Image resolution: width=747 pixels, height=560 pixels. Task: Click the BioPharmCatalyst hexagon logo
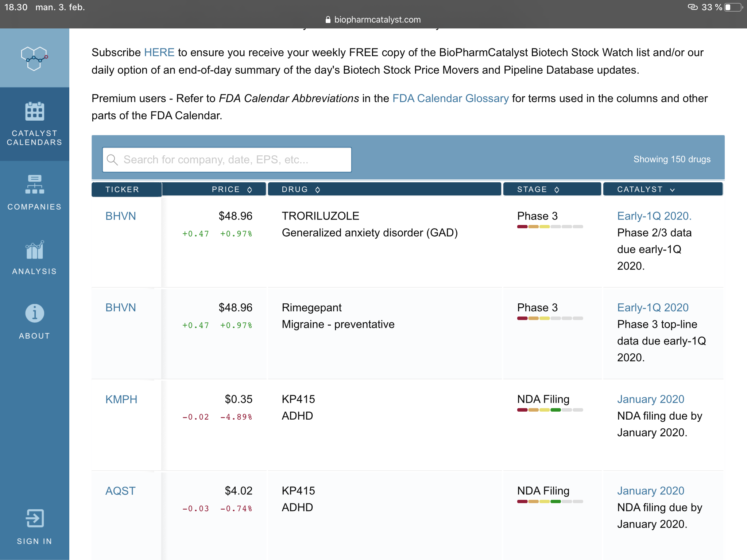coord(35,58)
